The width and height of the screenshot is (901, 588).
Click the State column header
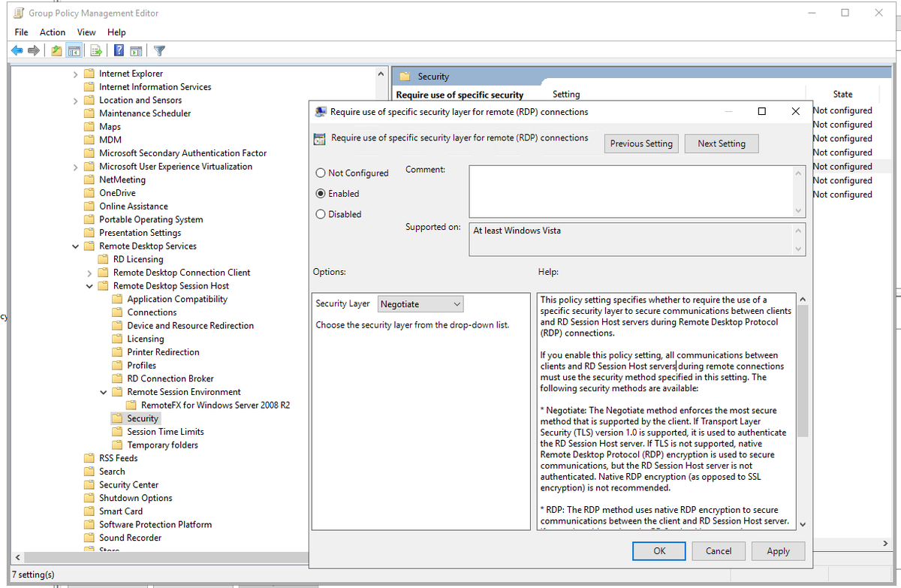pyautogui.click(x=842, y=95)
